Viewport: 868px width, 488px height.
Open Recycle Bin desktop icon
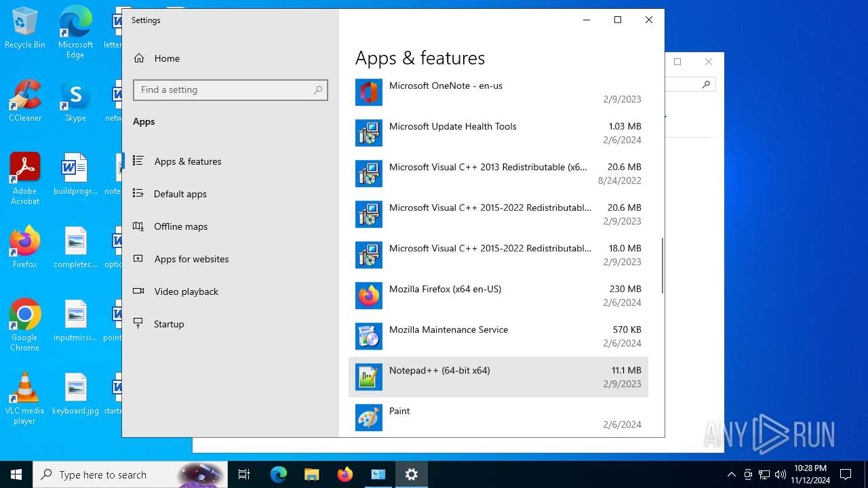25,28
